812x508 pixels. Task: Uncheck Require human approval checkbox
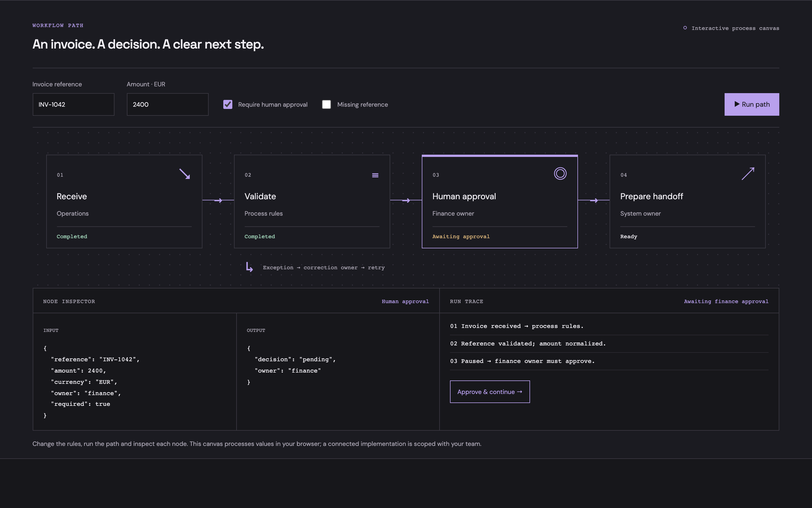coord(228,104)
